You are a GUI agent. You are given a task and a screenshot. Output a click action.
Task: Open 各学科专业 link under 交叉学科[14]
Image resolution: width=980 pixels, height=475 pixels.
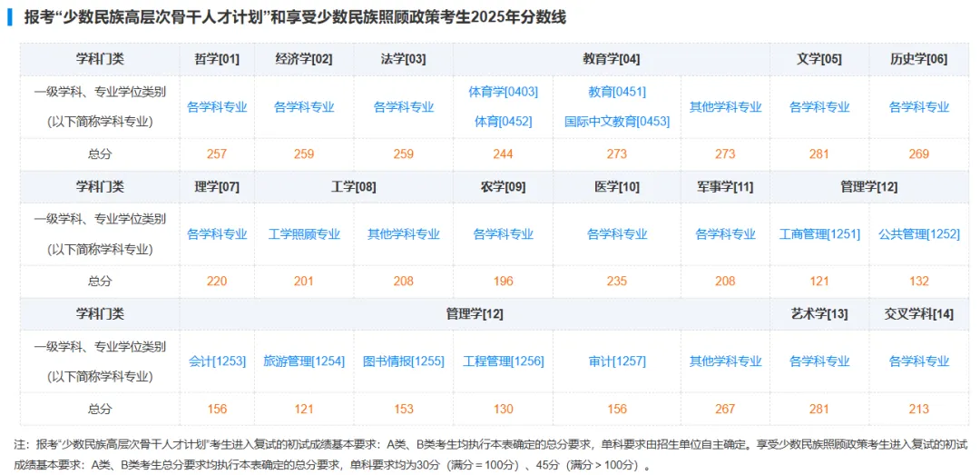click(x=918, y=361)
